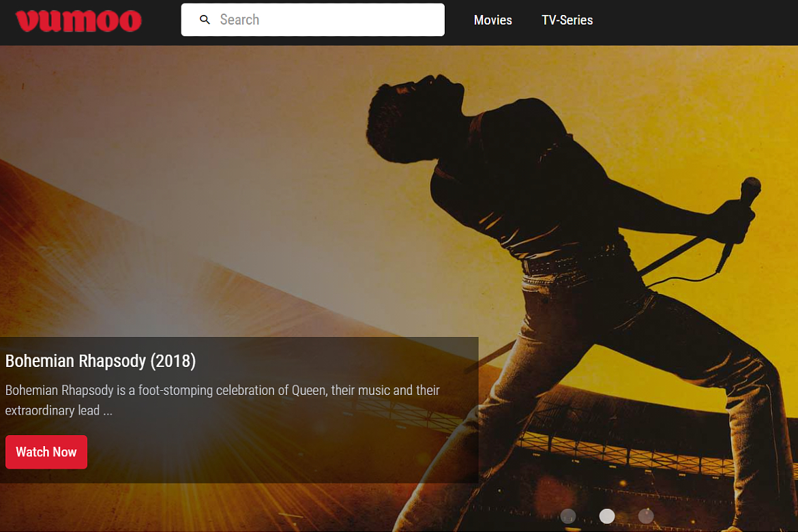Image resolution: width=798 pixels, height=532 pixels.
Task: Click empty header area right of TV-Series
Action: point(696,20)
